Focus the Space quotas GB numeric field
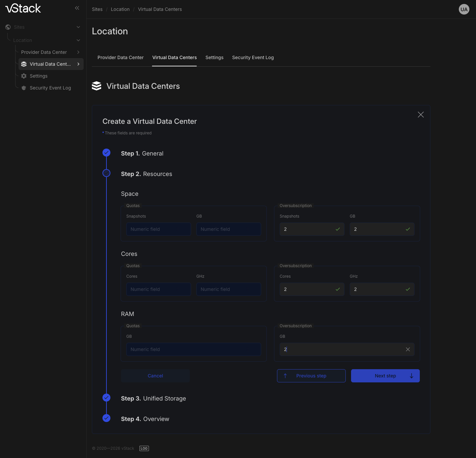Image resolution: width=476 pixels, height=458 pixels. pos(229,229)
